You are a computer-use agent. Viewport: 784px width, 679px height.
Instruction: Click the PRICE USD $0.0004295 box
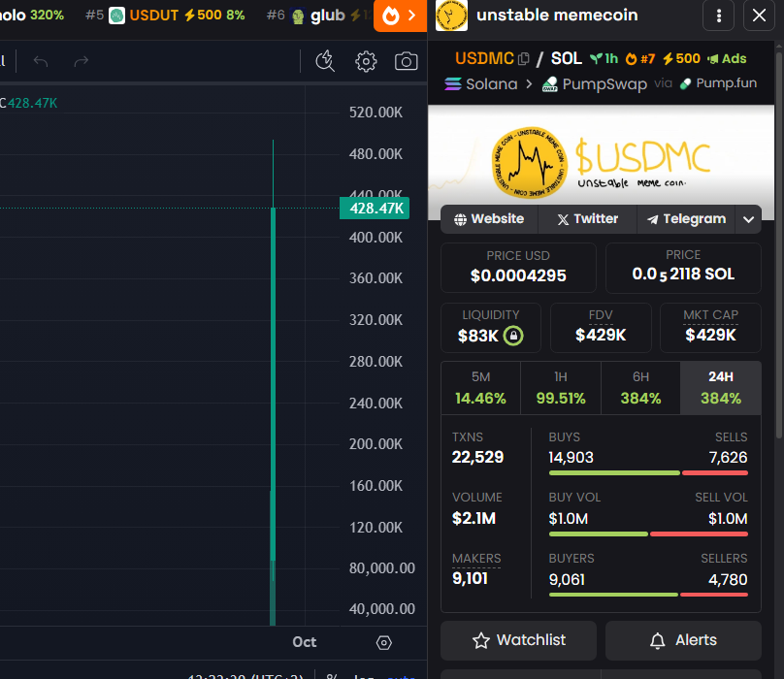pyautogui.click(x=518, y=268)
